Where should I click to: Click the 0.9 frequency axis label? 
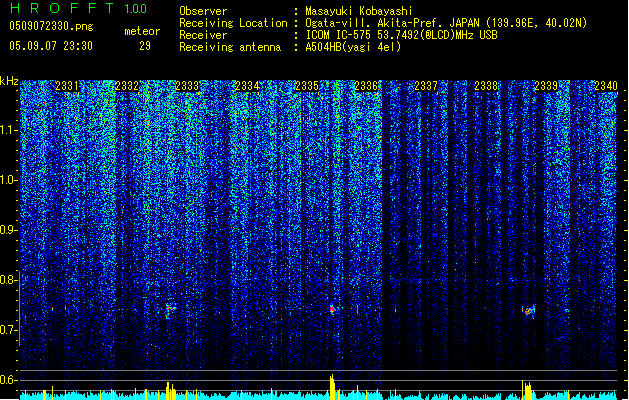tap(8, 230)
